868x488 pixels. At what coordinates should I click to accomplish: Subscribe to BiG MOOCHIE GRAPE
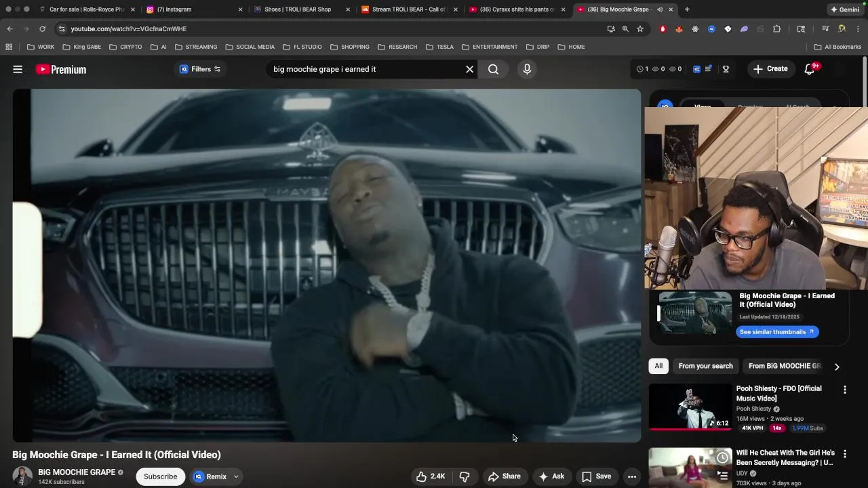pyautogui.click(x=160, y=476)
